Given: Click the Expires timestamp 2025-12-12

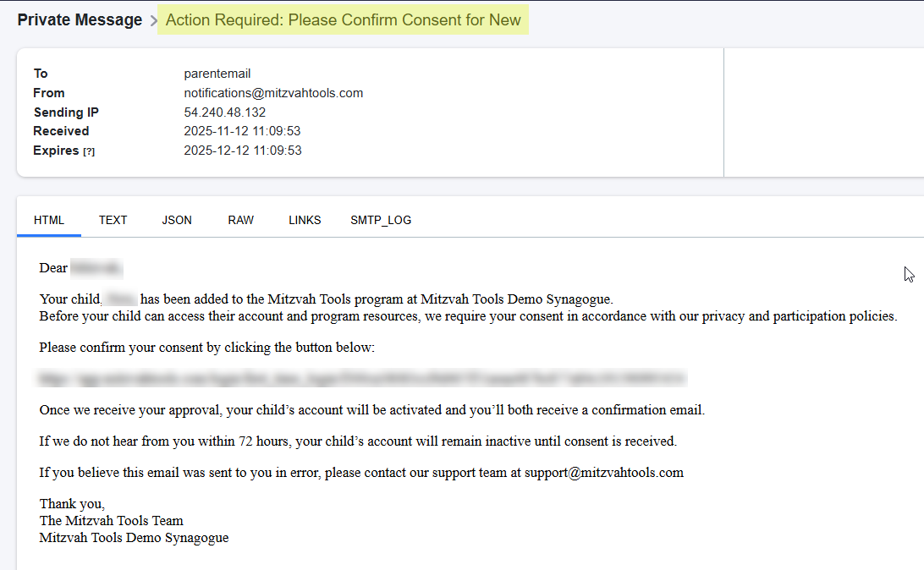Looking at the screenshot, I should tap(242, 151).
